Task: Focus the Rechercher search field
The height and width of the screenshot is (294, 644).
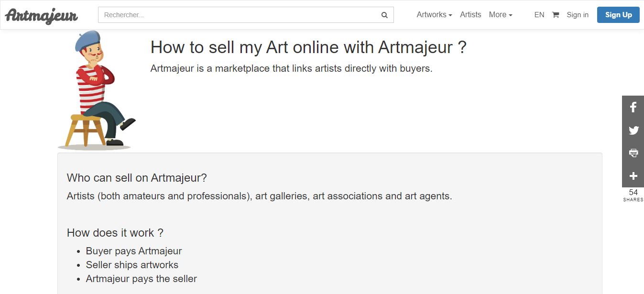Action: pos(239,15)
